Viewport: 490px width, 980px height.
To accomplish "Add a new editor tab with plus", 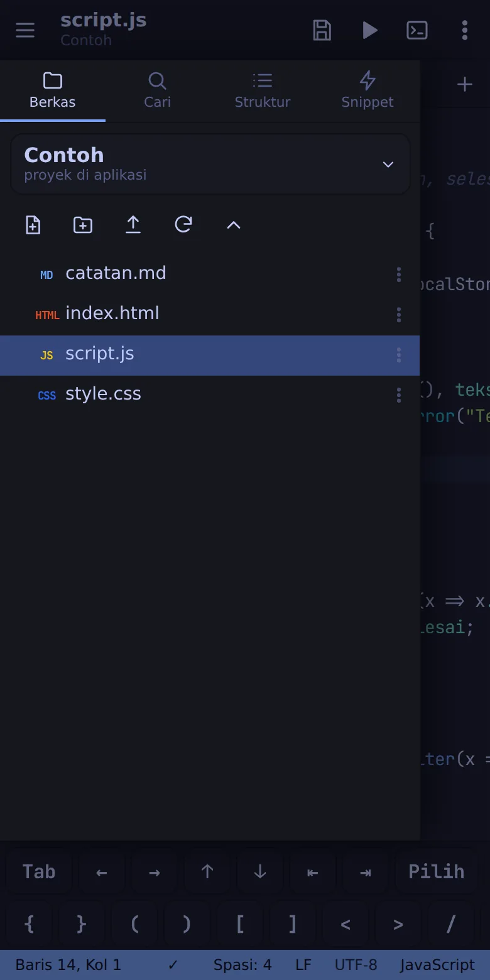I will pyautogui.click(x=465, y=84).
